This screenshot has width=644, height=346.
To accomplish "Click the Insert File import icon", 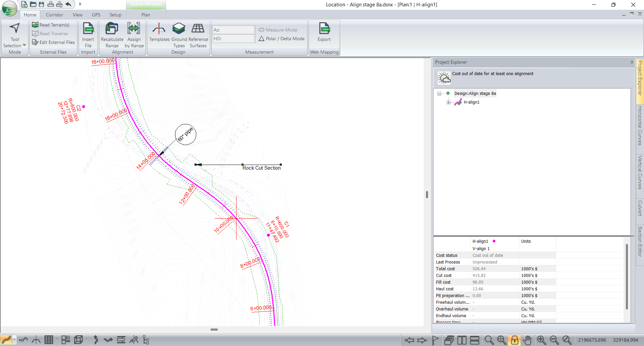I will coord(88,29).
